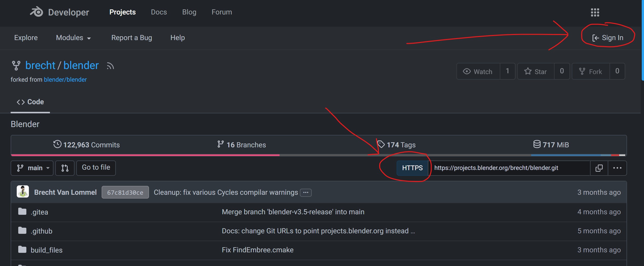Select HTTPS clone protocol
This screenshot has height=266, width=644.
(412, 168)
